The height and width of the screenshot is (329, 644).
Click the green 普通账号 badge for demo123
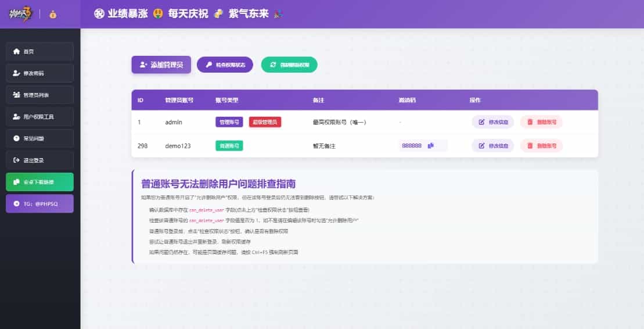click(x=229, y=146)
